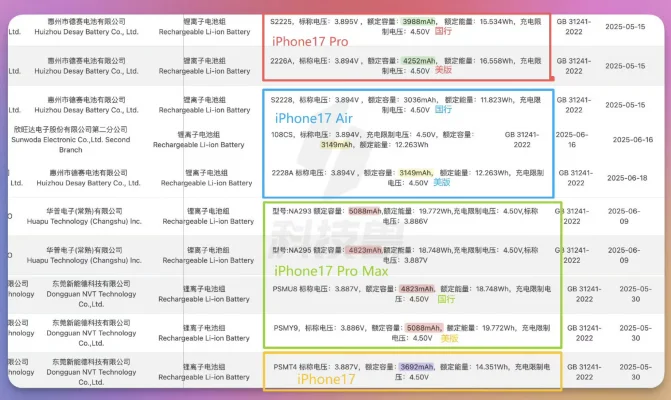Click the rightmost 2025-06-16 date cell
The image size is (671, 400).
(x=632, y=139)
